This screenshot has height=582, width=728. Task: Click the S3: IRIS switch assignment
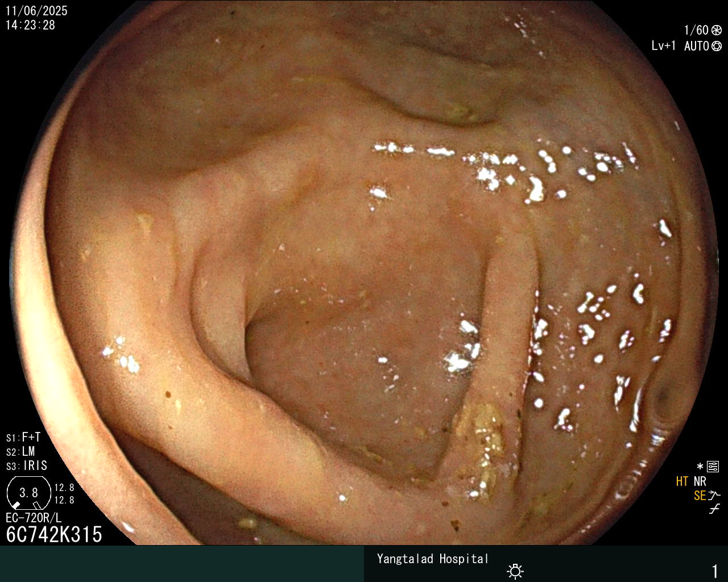click(27, 465)
